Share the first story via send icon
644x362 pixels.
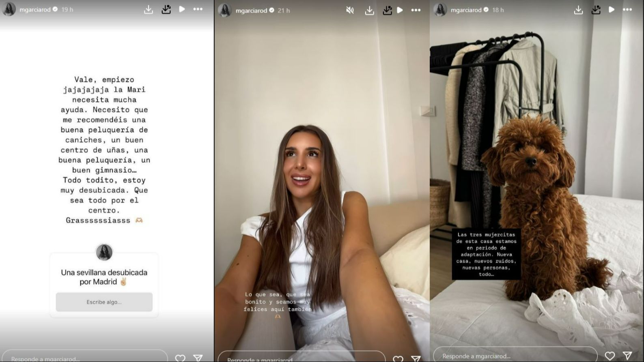click(198, 358)
